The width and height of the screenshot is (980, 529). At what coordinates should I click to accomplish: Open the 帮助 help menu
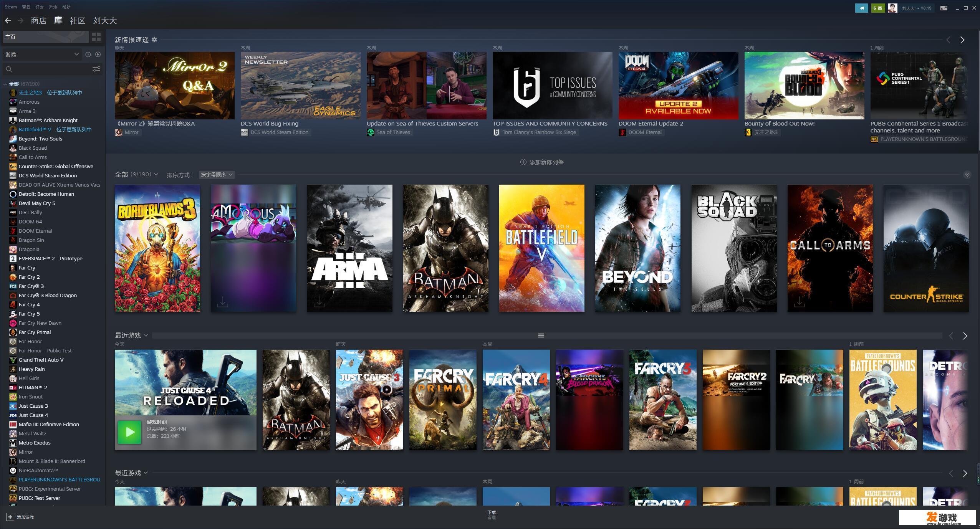coord(66,7)
